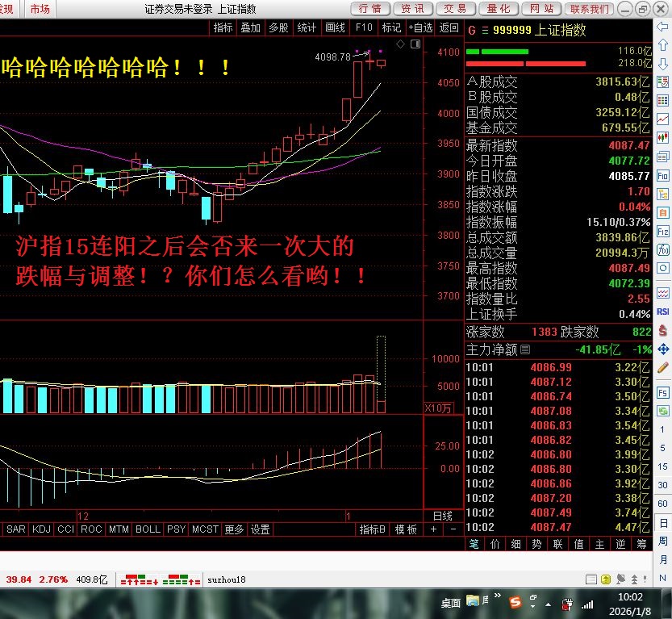Open the color grid quote list icon
The image size is (672, 619).
click(x=662, y=100)
